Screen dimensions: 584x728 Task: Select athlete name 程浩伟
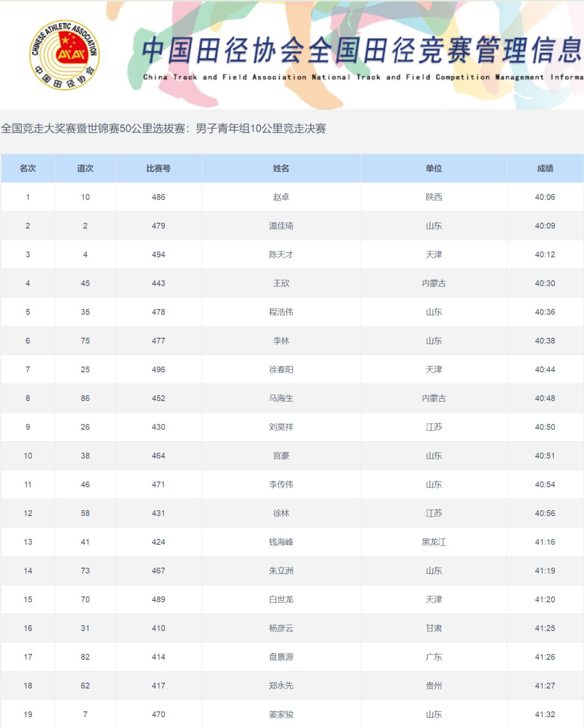point(281,312)
